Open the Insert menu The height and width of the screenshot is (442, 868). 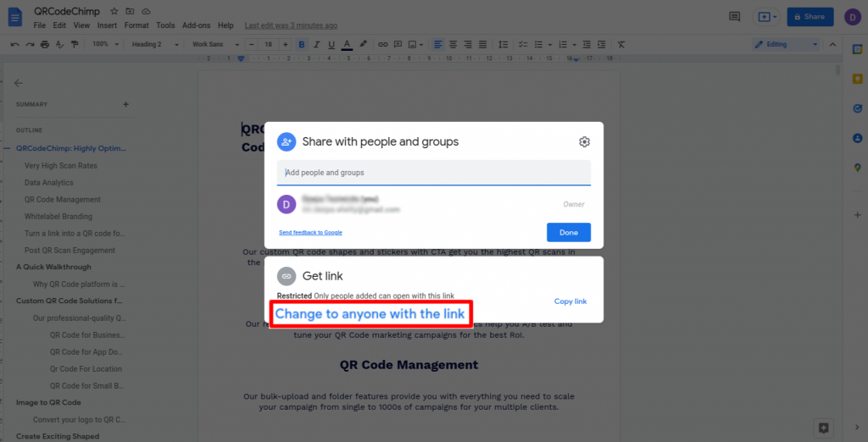coord(107,25)
